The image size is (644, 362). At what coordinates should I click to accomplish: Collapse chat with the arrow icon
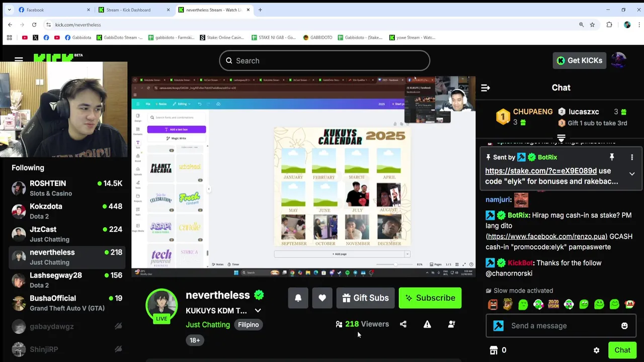coord(486,88)
